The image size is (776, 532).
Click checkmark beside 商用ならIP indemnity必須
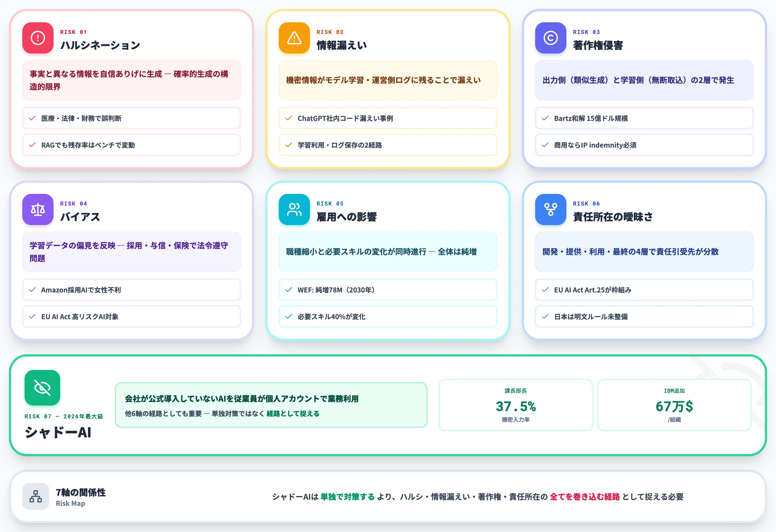pos(545,145)
